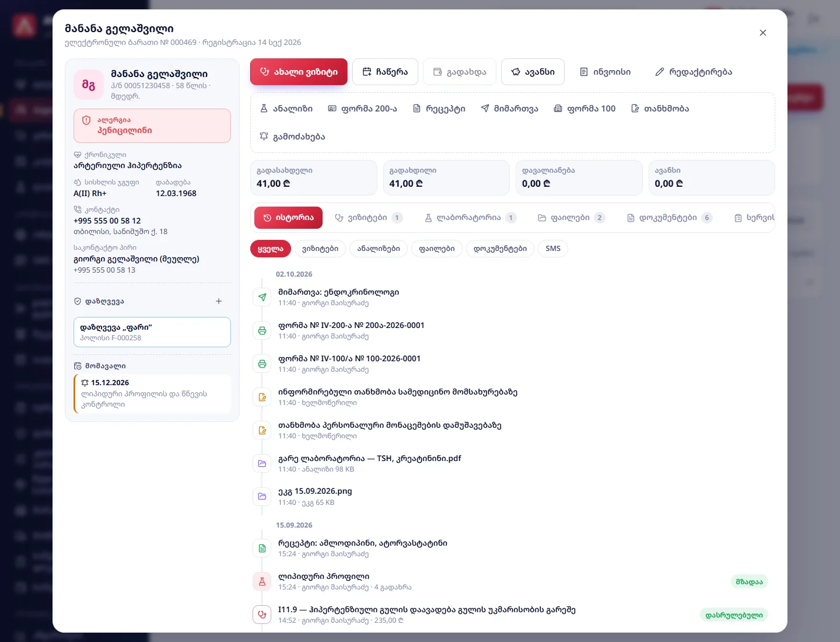
Task: Start a new visit with ახალი ვიზიტი
Action: [x=299, y=72]
